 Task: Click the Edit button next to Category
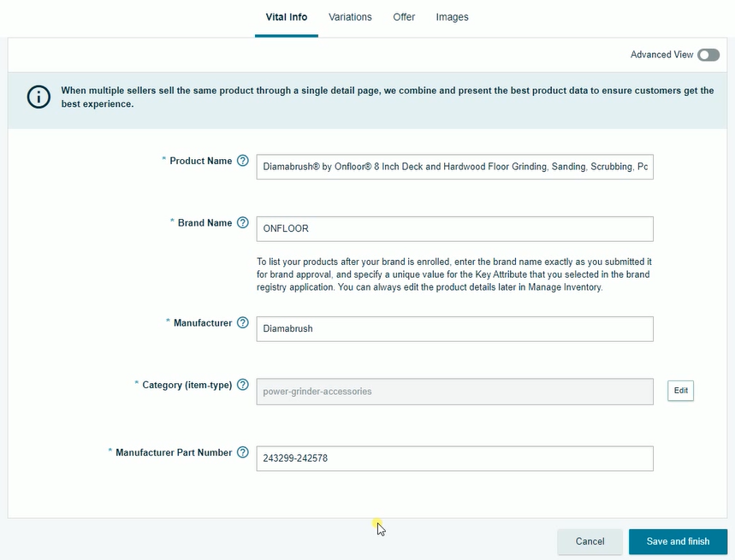tap(680, 391)
